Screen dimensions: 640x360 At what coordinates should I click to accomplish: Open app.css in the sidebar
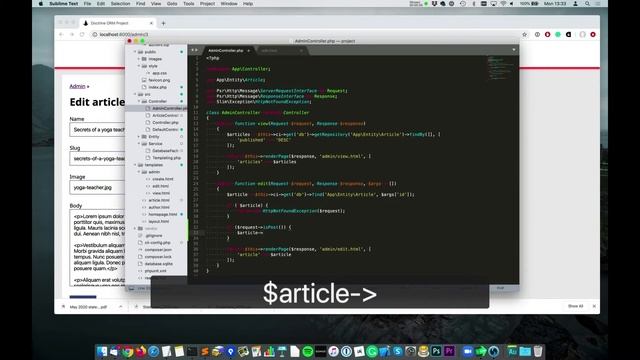(x=159, y=73)
